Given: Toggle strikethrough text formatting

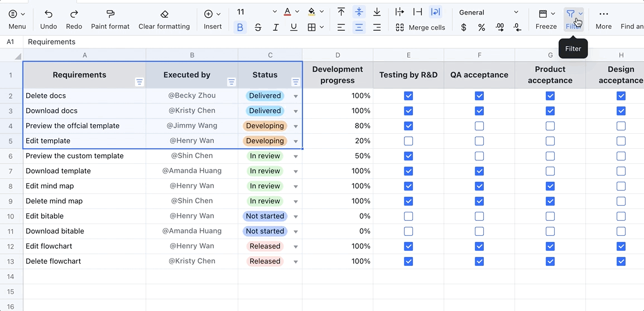Looking at the screenshot, I should (258, 27).
